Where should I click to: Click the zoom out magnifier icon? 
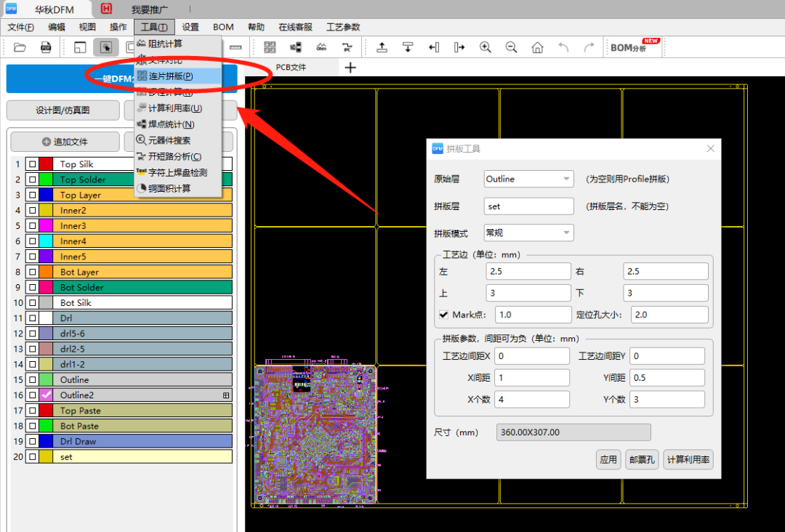pyautogui.click(x=511, y=47)
